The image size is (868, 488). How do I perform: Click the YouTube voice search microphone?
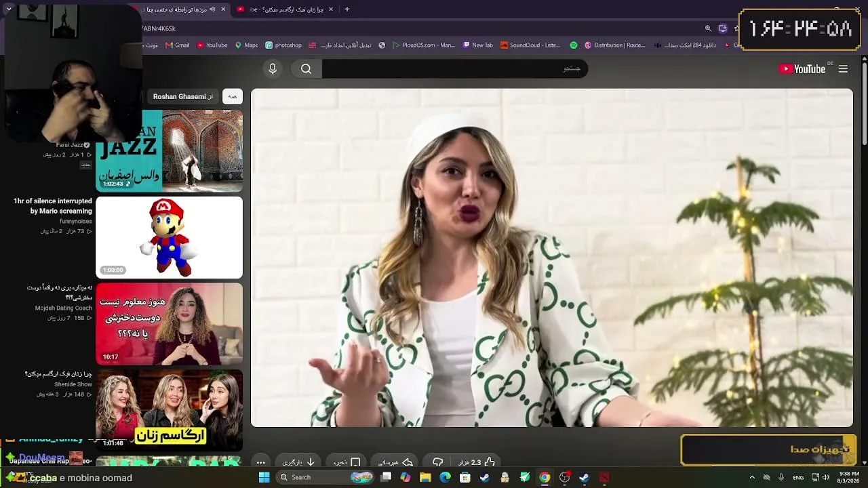(x=273, y=68)
